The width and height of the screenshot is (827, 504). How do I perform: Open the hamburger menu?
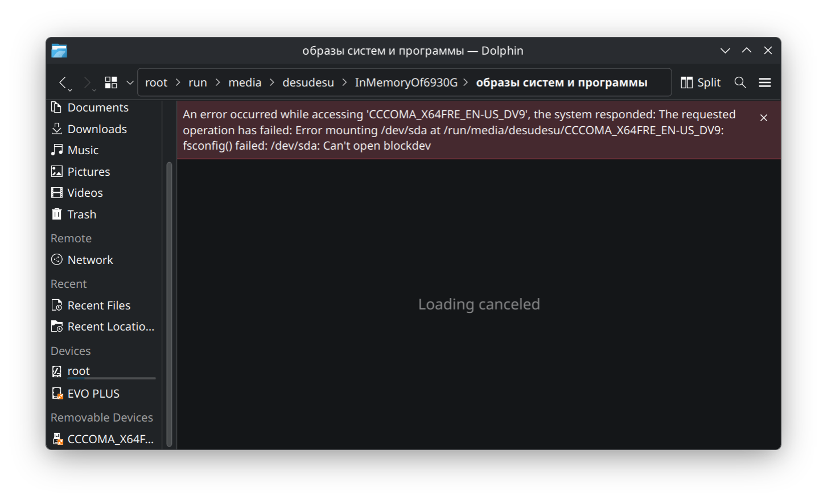764,82
